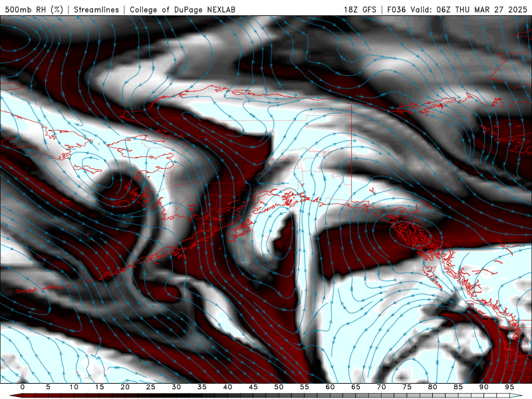
Task: Click the 70 label on humidity scale
Action: tap(381, 387)
